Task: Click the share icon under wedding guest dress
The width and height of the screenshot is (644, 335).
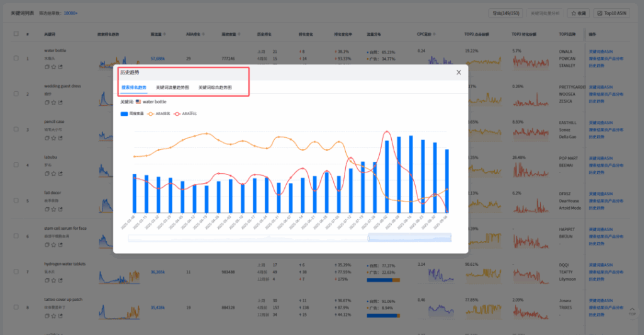Action: pos(59,102)
